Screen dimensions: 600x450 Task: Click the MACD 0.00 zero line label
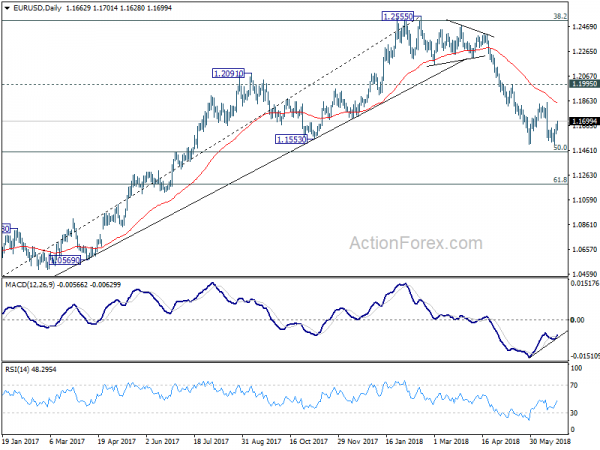point(577,320)
